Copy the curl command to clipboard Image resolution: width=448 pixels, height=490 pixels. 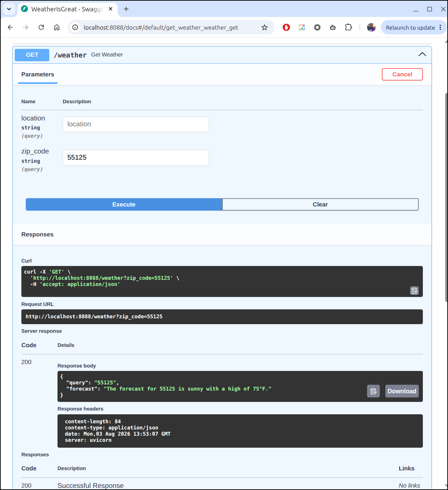pyautogui.click(x=415, y=291)
